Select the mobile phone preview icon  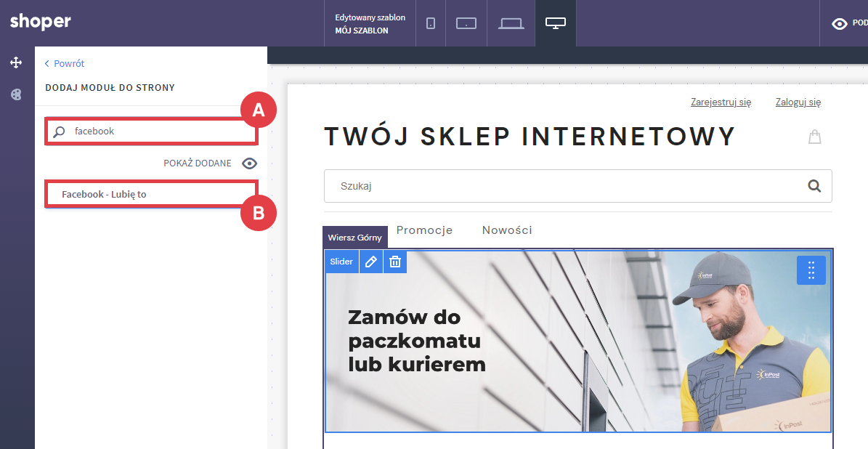(x=431, y=23)
